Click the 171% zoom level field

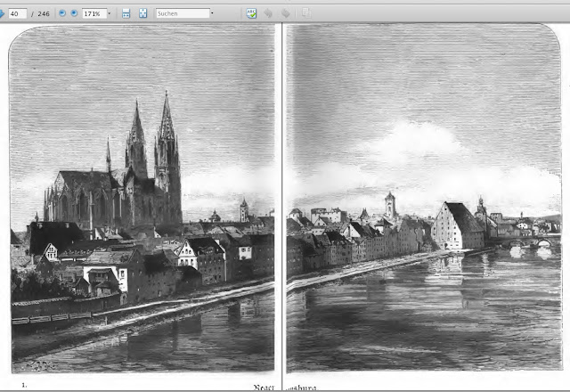(94, 14)
